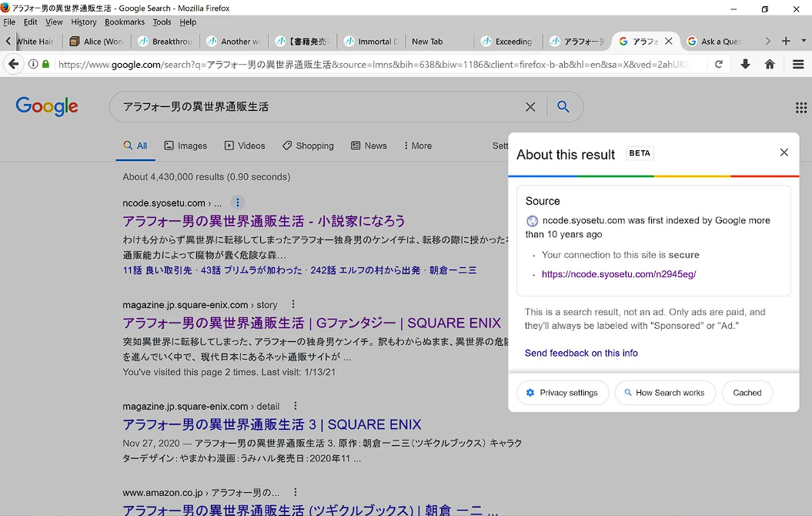812x516 pixels.
Task: Open sitelink 11話 良い取引先
Action: click(157, 270)
